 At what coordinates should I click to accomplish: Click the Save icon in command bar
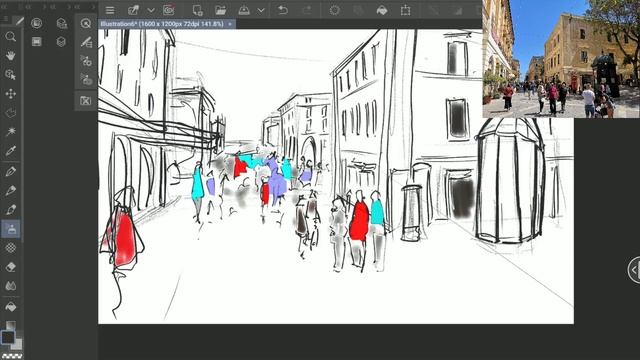(x=244, y=10)
